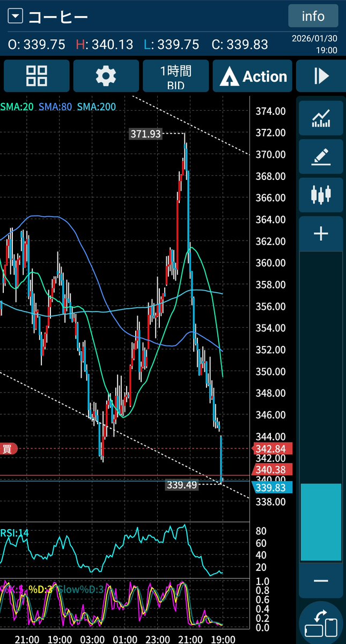
Task: Tap the 374.00 price axis label
Action: coord(270,111)
